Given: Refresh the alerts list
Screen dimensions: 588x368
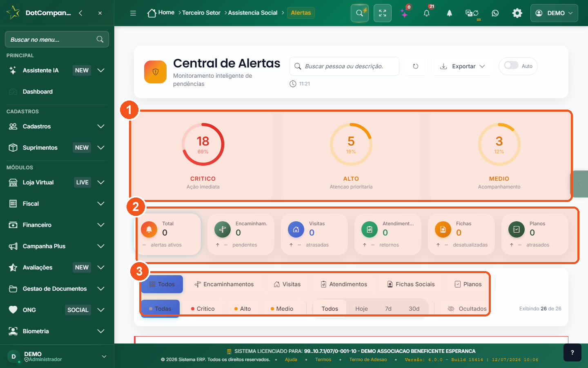Looking at the screenshot, I should (416, 66).
